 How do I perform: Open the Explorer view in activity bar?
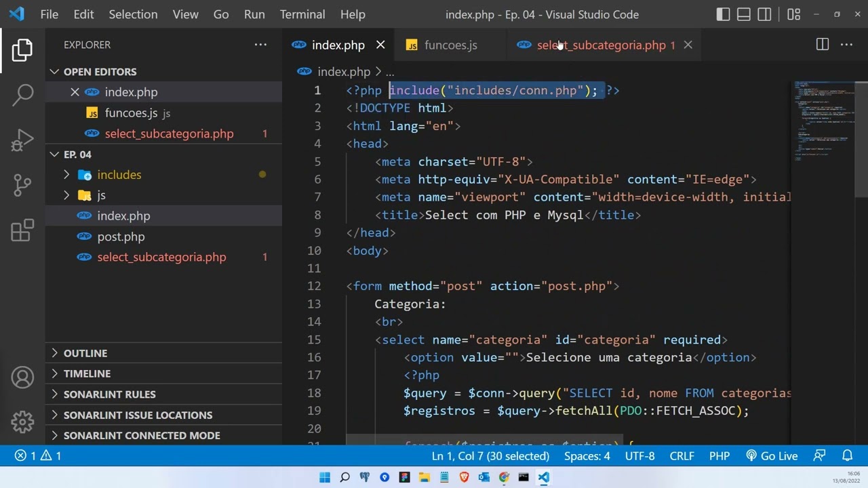(22, 49)
